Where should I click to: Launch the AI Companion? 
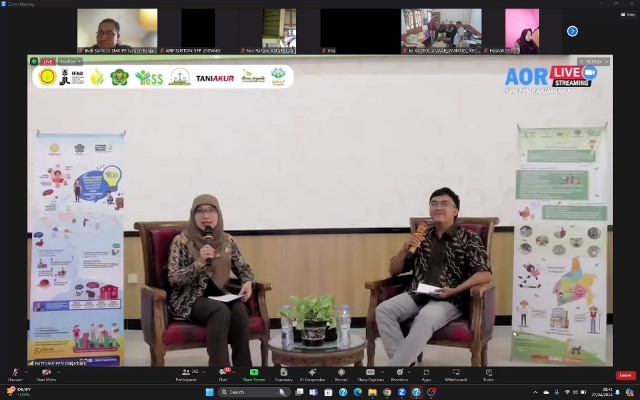click(x=312, y=375)
